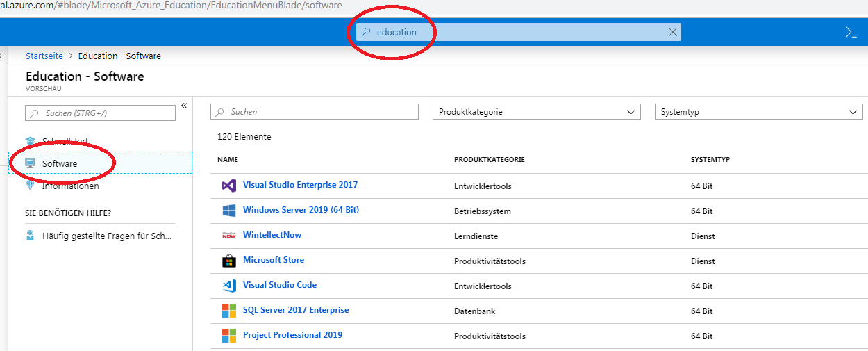
Task: Expand the Produktkategorie dropdown
Action: coord(536,112)
